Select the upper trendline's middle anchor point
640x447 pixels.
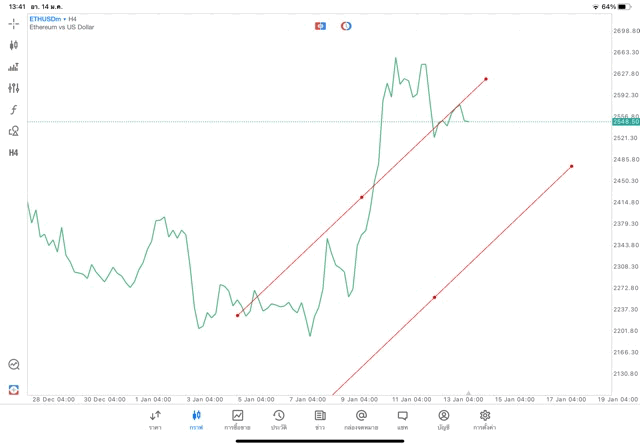(x=362, y=197)
